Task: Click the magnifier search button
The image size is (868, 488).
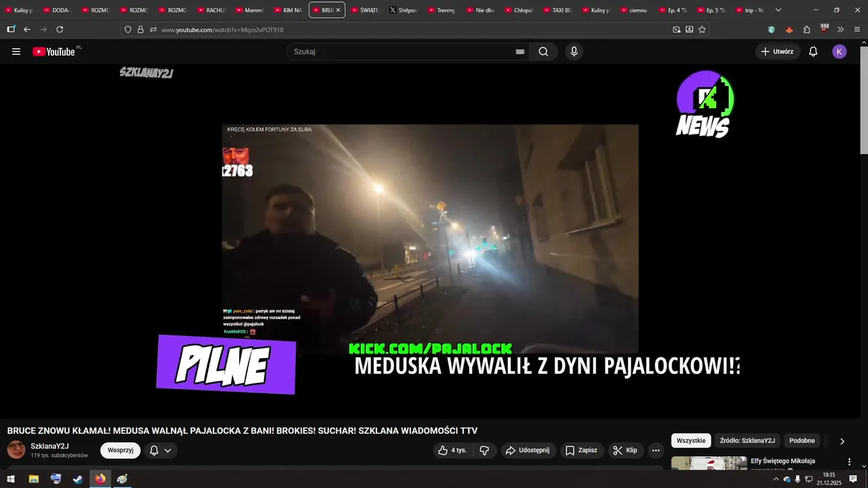Action: [x=543, y=52]
